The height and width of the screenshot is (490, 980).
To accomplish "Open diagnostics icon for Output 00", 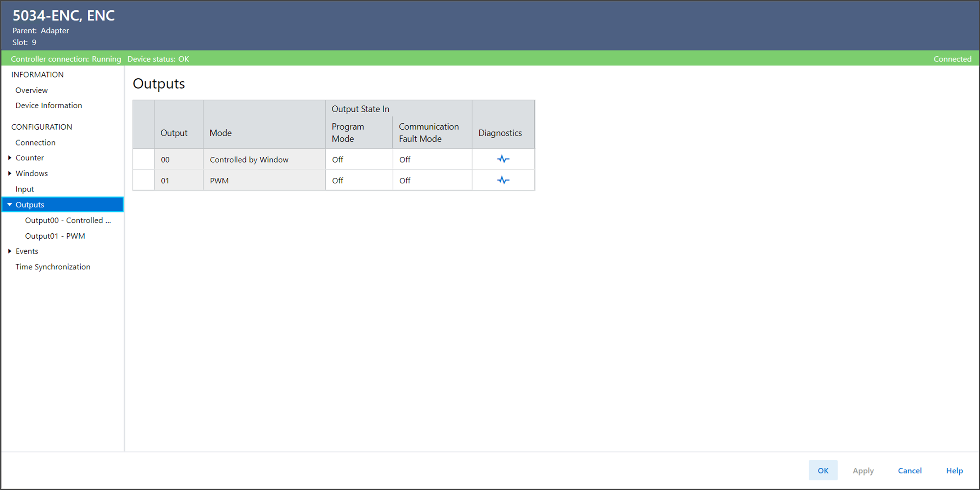I will (x=503, y=159).
